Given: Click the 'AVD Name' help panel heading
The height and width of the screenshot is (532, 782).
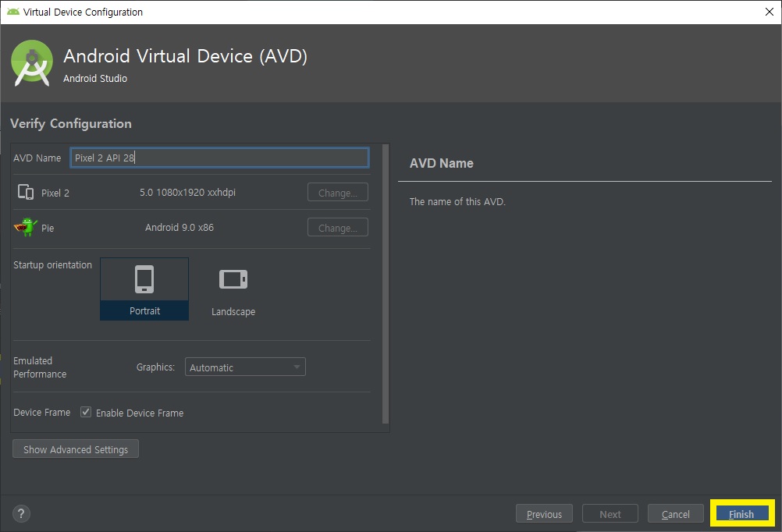Looking at the screenshot, I should click(x=442, y=163).
